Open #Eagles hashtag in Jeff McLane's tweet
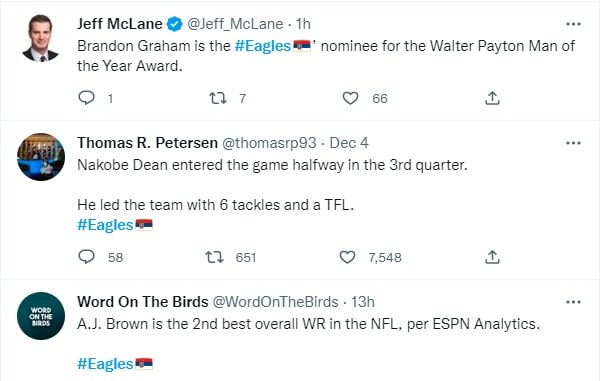The image size is (601, 381). click(x=263, y=46)
